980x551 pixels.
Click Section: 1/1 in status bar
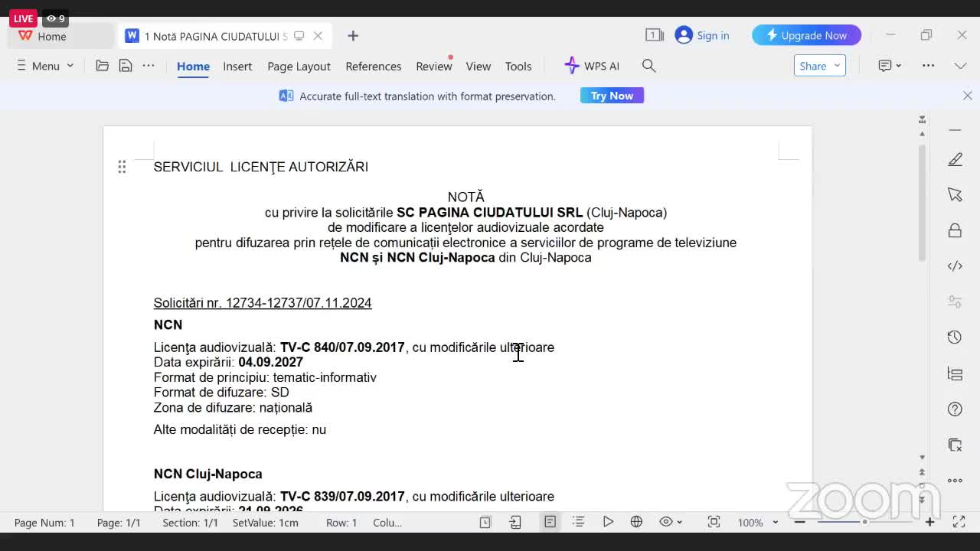[190, 523]
